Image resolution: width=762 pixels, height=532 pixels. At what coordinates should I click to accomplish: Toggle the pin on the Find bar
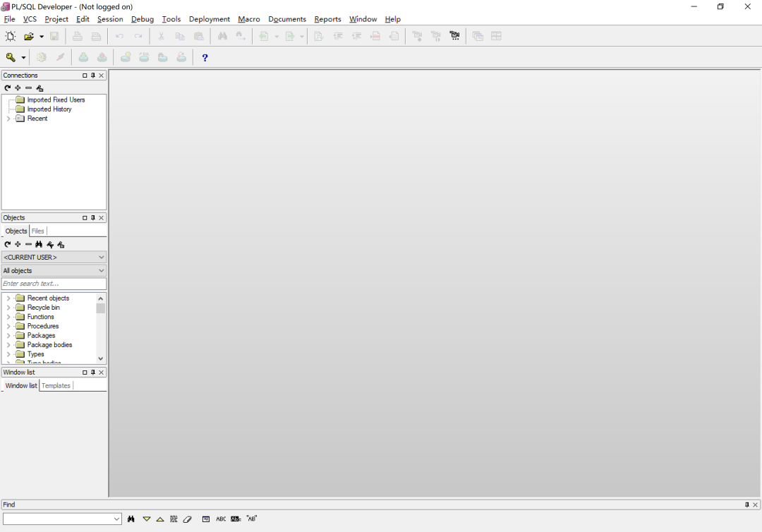point(747,504)
